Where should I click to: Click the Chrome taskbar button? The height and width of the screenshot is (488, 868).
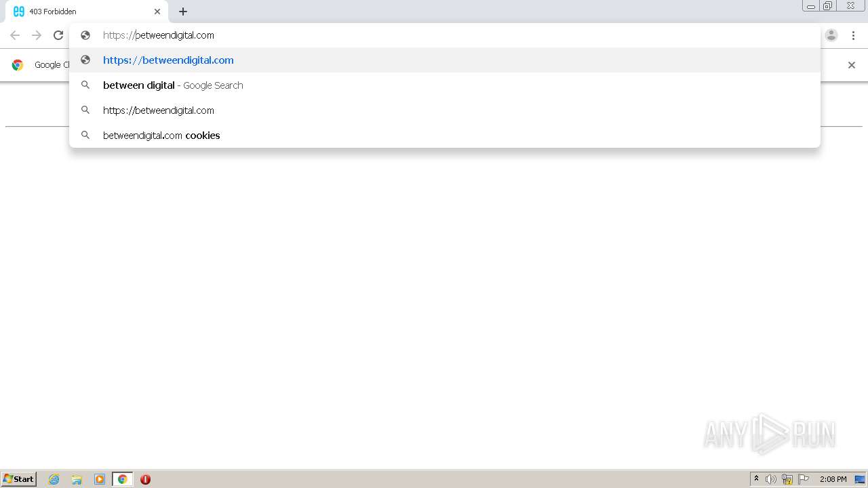click(122, 479)
